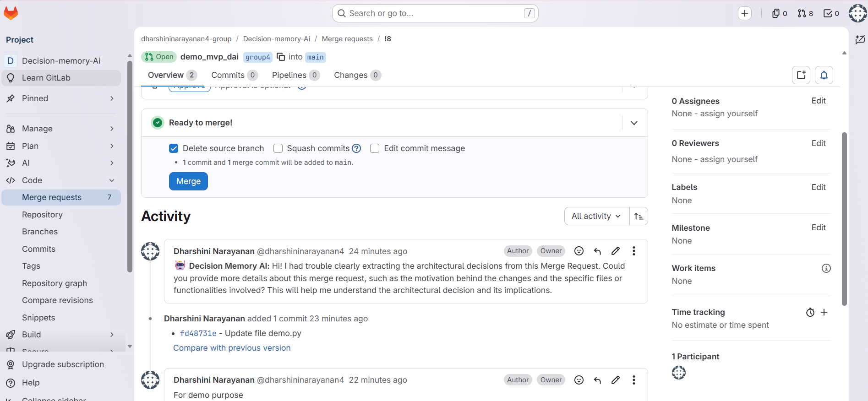The height and width of the screenshot is (401, 868).
Task: Reverse activity sort direction
Action: click(x=639, y=216)
